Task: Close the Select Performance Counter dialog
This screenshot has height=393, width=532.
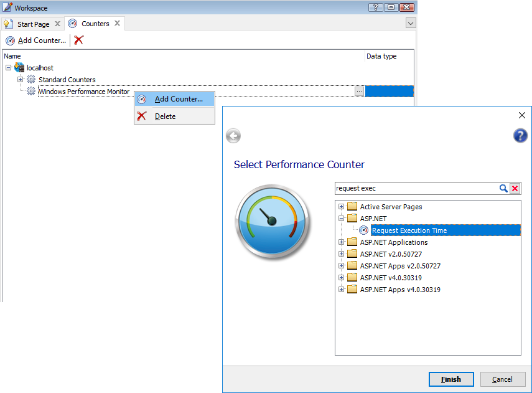Action: 522,115
